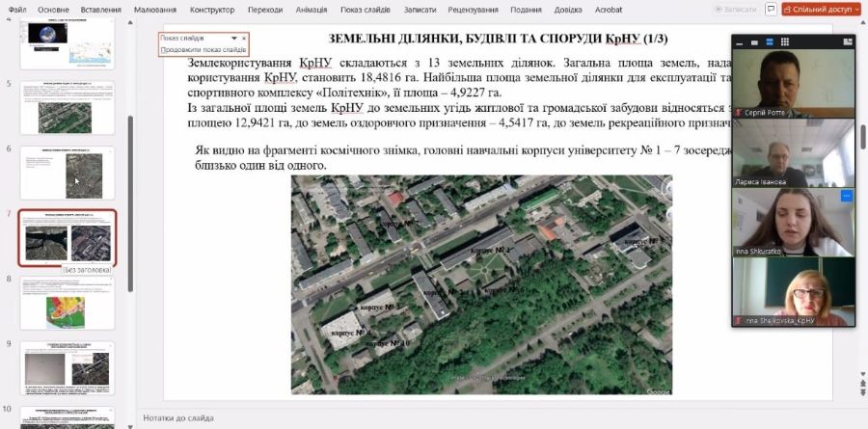Open more options on Inna Shkuratko tile
Image resolution: width=868 pixels, height=429 pixels.
847,196
